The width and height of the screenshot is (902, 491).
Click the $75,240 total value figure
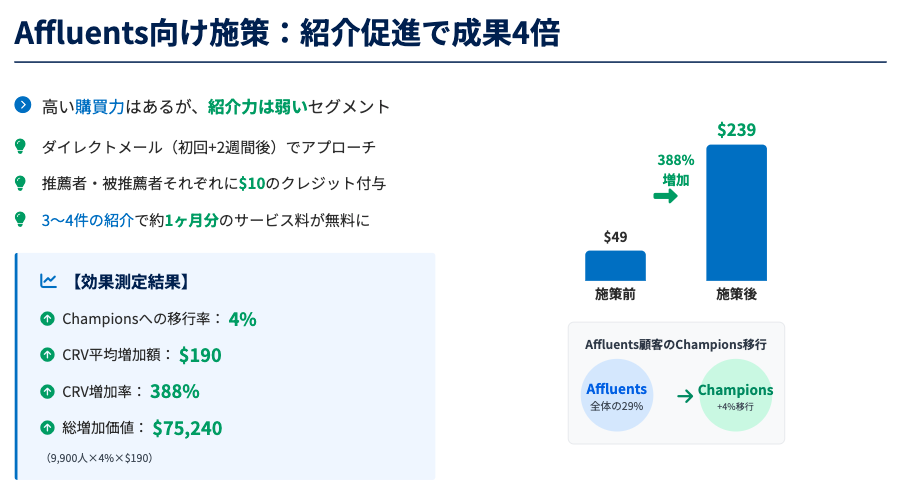(187, 428)
